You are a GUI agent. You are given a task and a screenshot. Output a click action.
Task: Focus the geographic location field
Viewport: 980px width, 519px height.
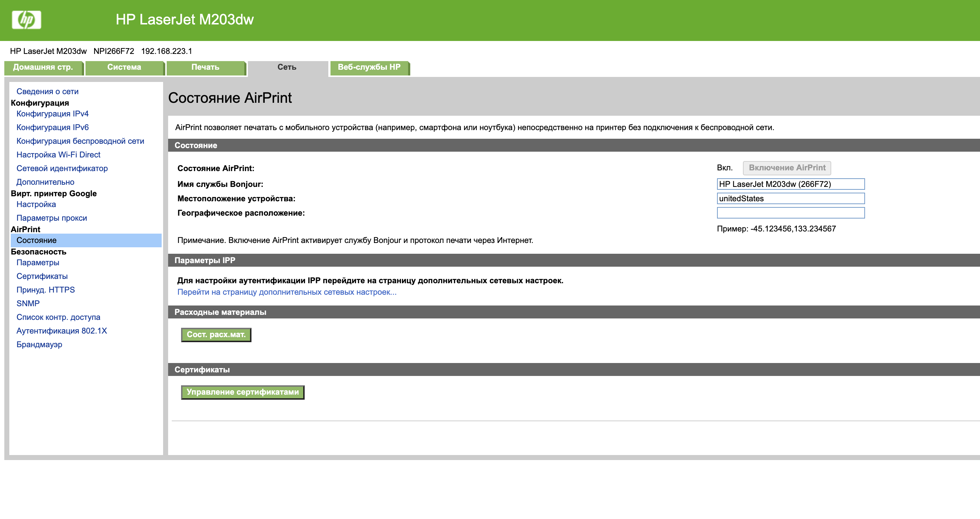791,213
